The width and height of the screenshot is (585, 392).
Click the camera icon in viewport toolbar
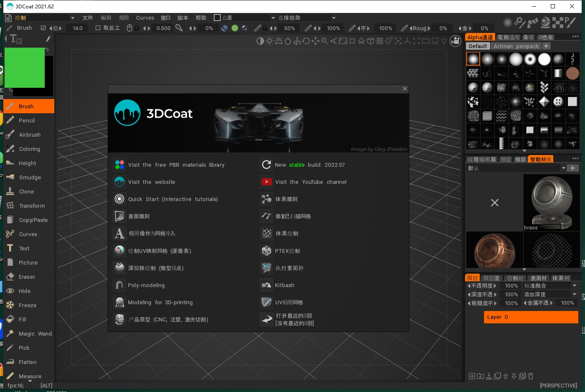click(x=455, y=41)
